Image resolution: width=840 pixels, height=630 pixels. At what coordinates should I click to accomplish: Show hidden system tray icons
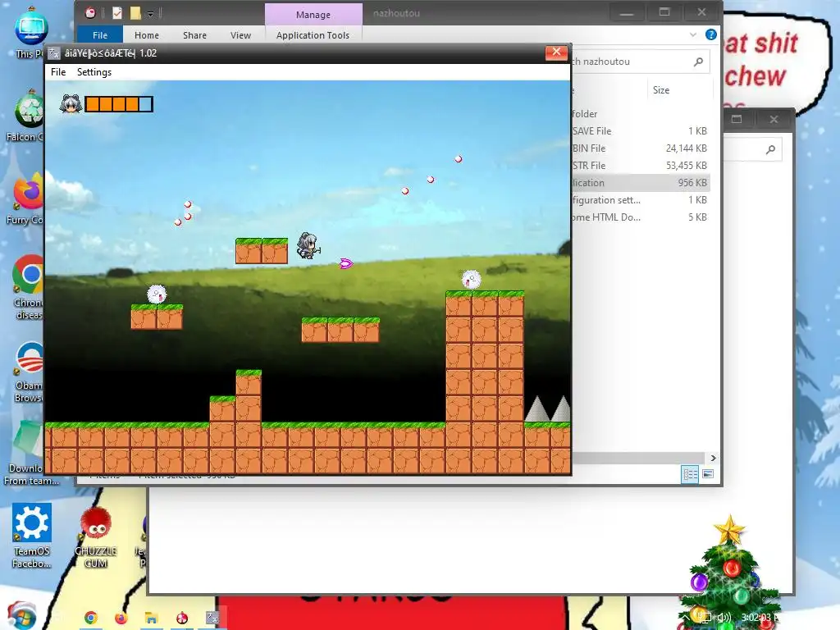click(x=686, y=618)
